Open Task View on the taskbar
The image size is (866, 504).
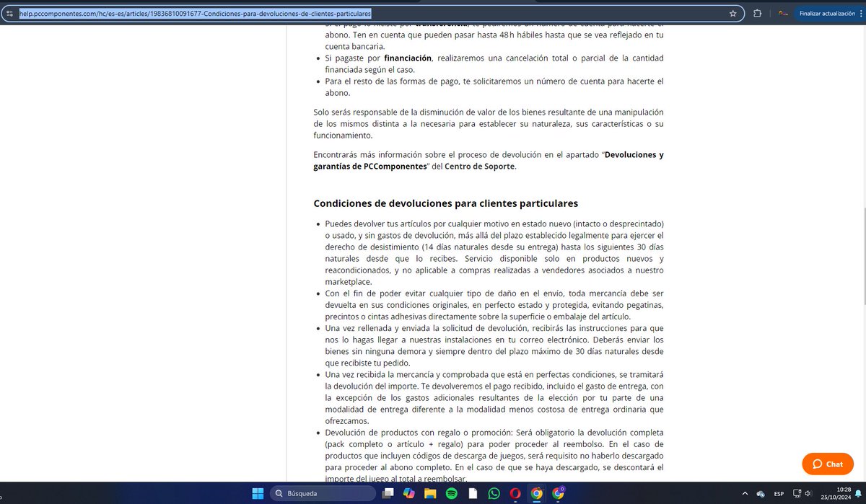click(x=389, y=493)
